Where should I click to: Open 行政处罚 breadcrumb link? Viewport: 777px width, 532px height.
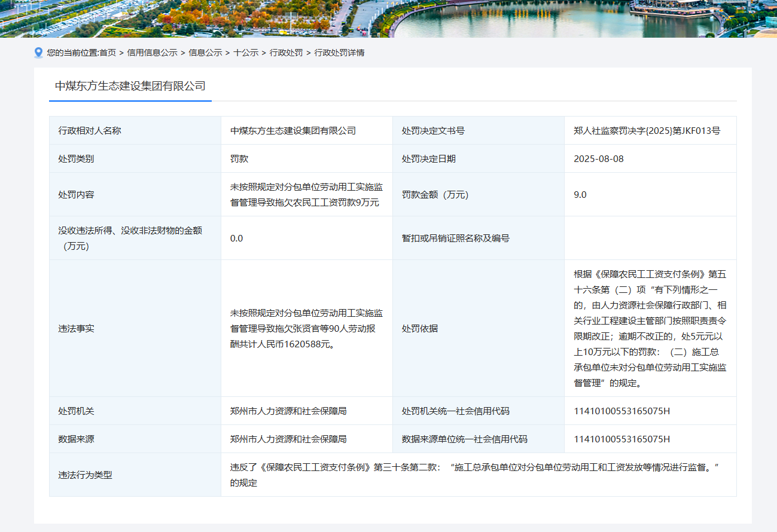[x=286, y=53]
